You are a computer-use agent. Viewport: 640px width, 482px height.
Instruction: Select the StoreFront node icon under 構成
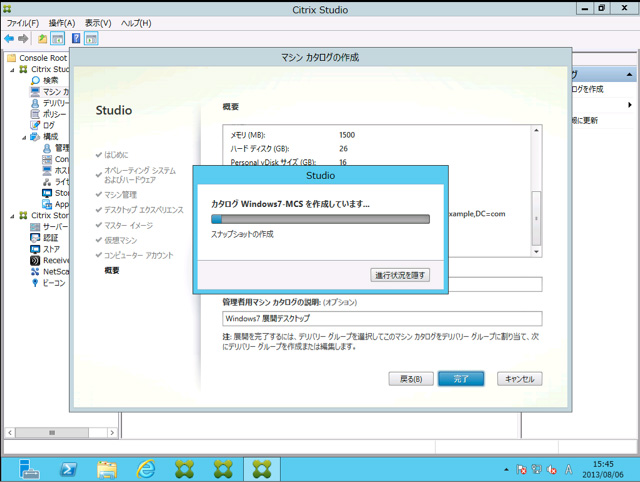[x=47, y=193]
